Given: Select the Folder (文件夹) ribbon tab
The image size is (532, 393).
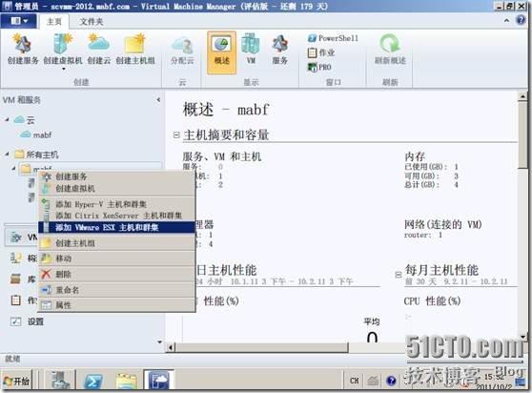Looking at the screenshot, I should [92, 22].
